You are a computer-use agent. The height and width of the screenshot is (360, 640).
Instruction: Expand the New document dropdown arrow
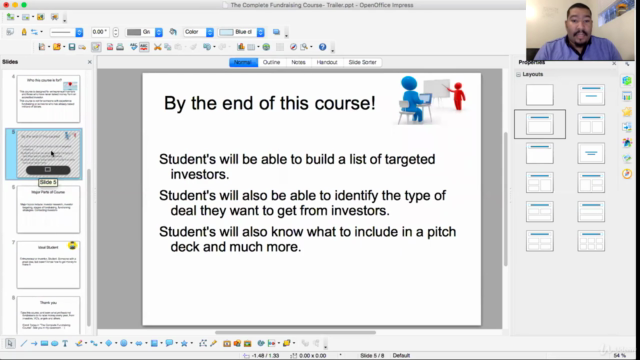(x=49, y=47)
